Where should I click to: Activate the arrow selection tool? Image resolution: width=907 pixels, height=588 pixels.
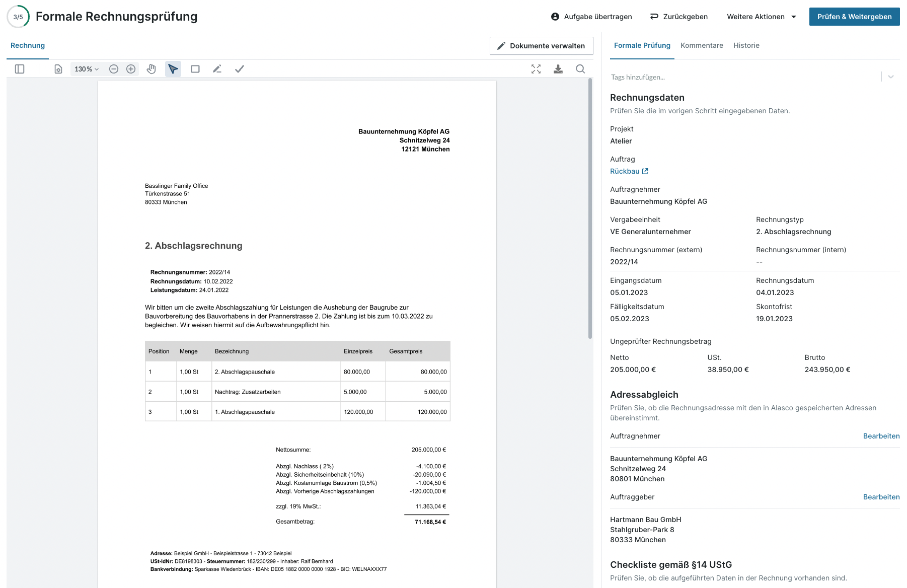(173, 69)
